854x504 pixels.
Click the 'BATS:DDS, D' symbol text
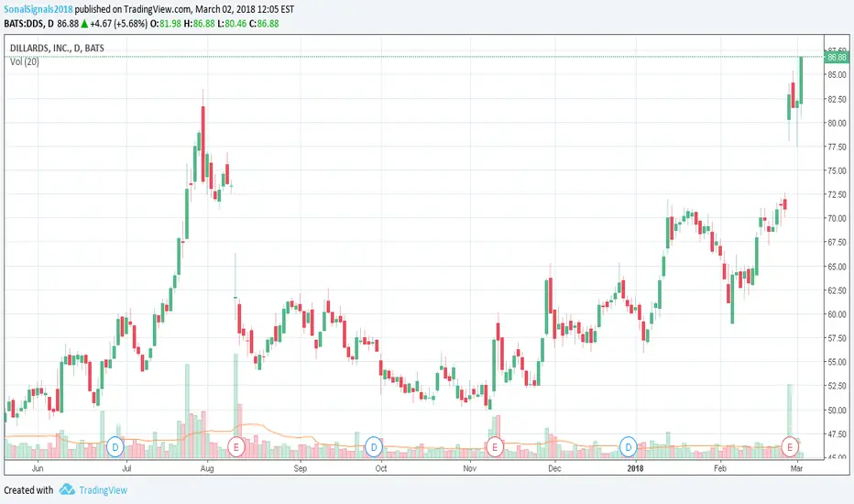29,24
